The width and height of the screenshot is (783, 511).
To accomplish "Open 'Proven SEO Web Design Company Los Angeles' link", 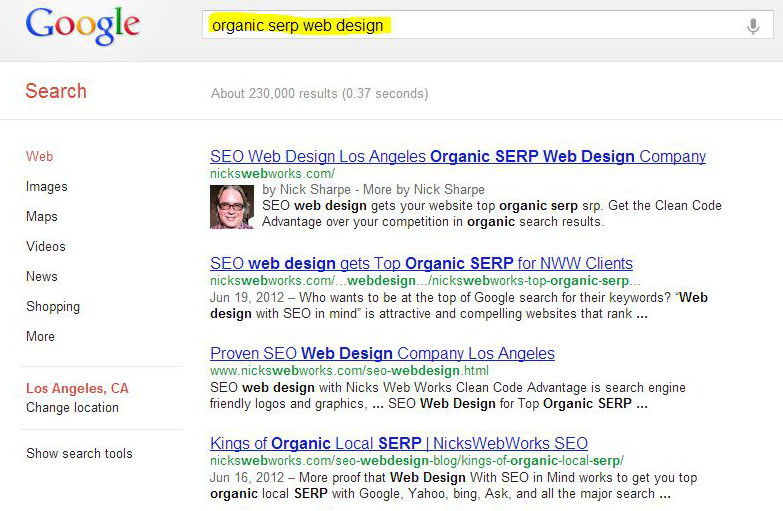I will pos(383,353).
